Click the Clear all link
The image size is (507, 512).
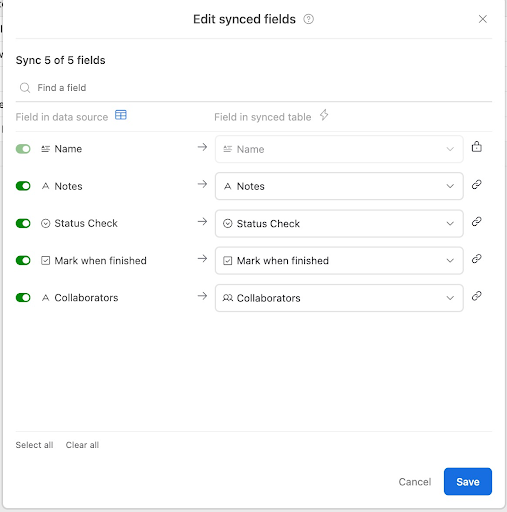pyautogui.click(x=82, y=445)
